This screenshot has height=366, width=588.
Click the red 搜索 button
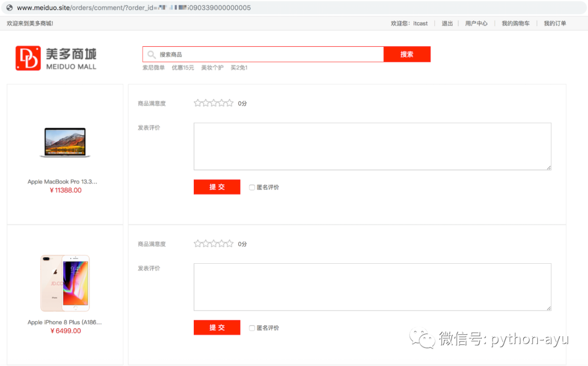[x=407, y=54]
